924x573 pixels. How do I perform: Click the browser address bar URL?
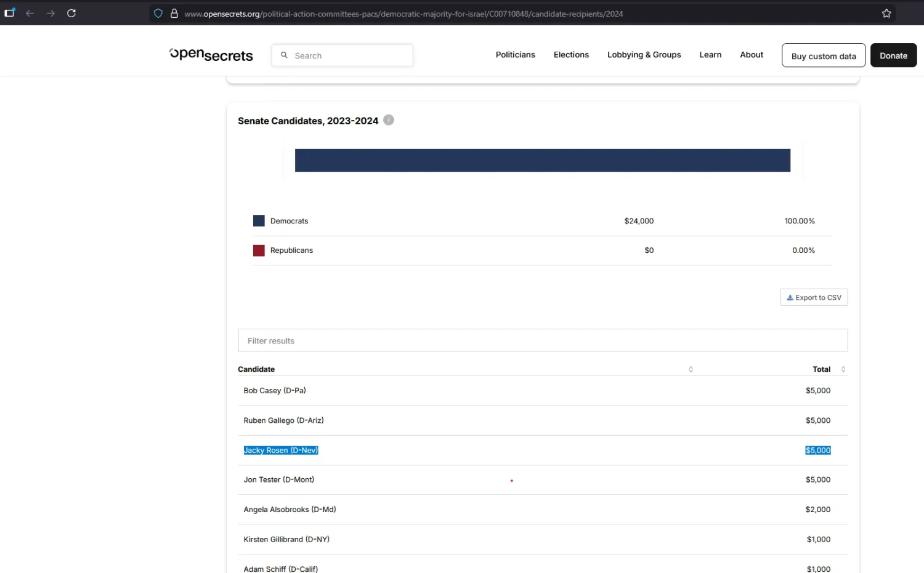pyautogui.click(x=403, y=14)
